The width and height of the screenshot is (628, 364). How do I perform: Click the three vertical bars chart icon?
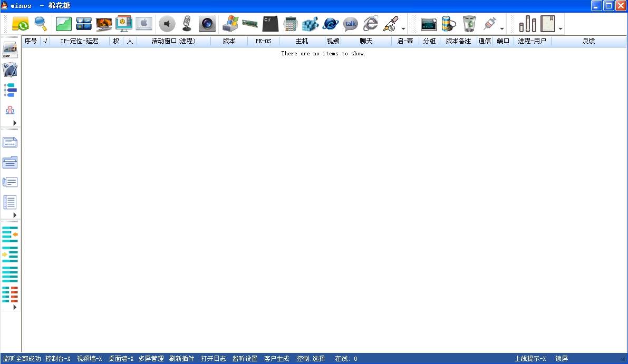tap(527, 24)
